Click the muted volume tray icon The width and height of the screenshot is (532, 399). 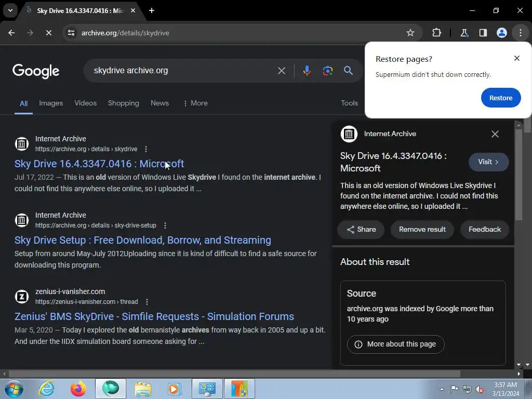pyautogui.click(x=480, y=390)
